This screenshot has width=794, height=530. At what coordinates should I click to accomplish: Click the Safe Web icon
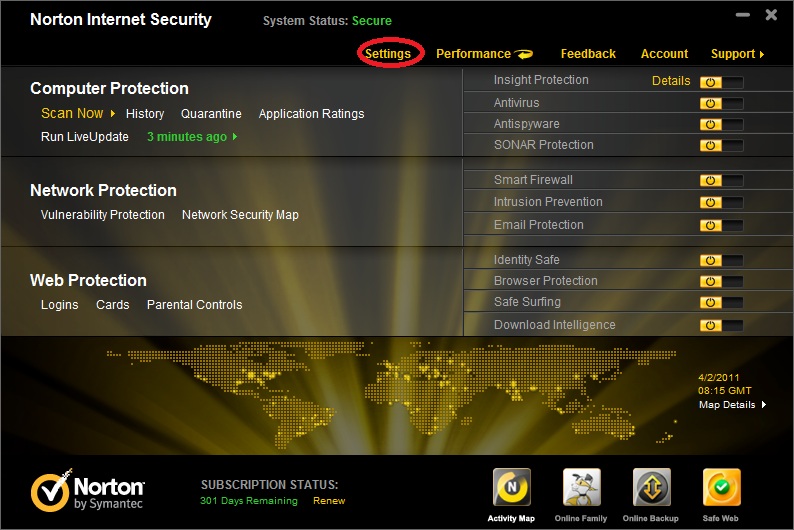[722, 487]
